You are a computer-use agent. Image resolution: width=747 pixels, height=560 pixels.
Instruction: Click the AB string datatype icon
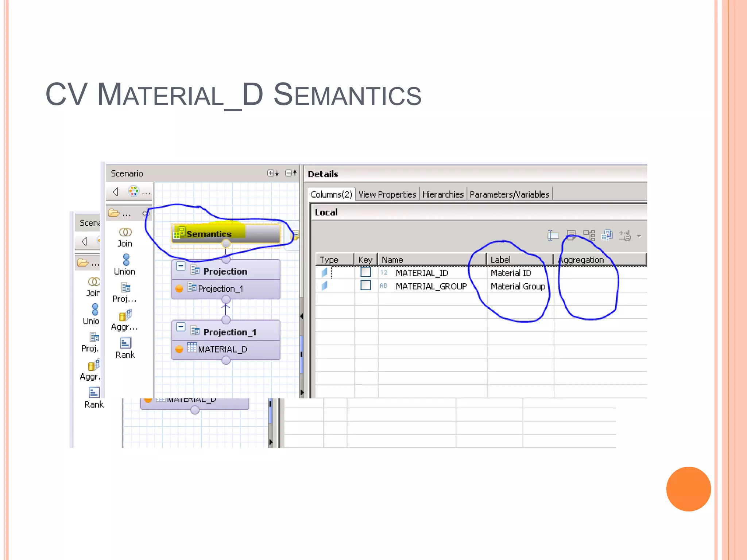pos(383,285)
